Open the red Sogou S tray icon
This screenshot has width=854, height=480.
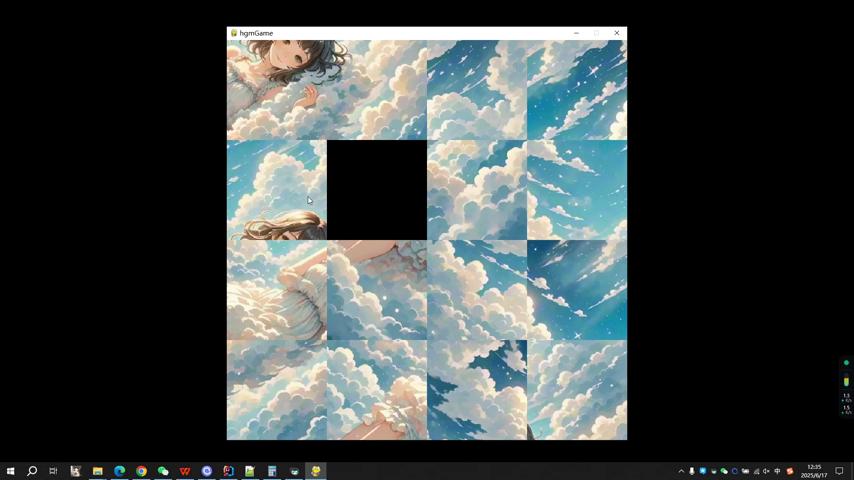click(790, 471)
